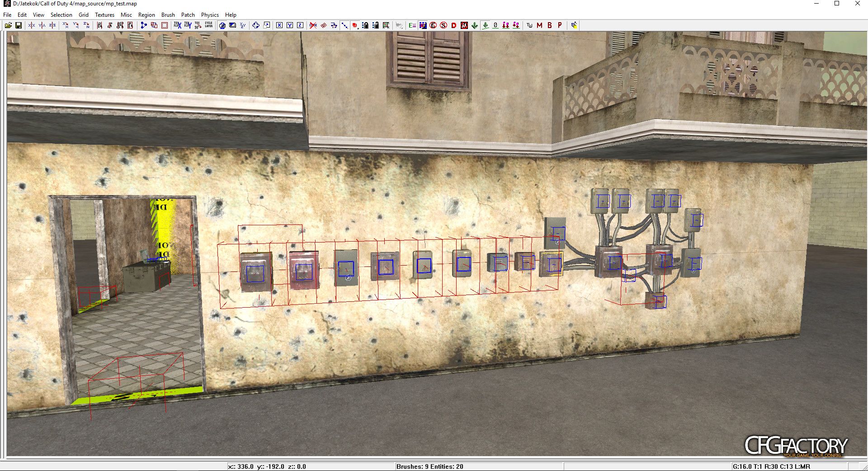Open the Textures menu

click(x=104, y=15)
